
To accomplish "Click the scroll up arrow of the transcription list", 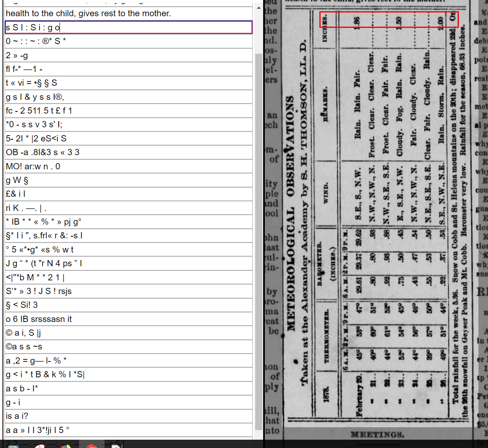I will pos(259,7).
